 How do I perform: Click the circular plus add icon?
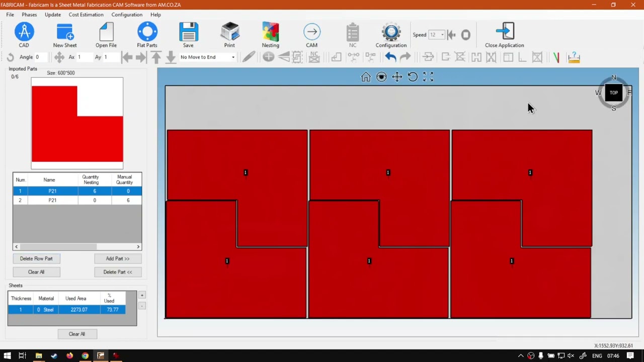268,57
